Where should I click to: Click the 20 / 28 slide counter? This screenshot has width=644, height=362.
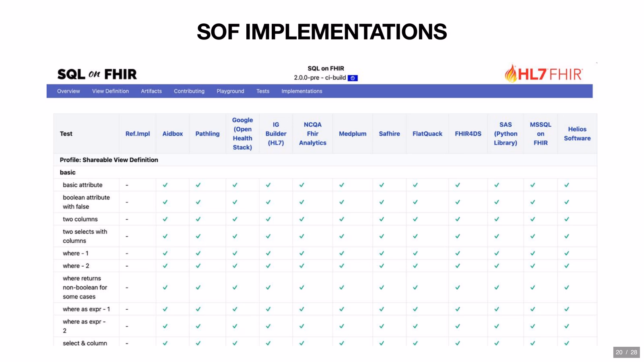pyautogui.click(x=626, y=352)
